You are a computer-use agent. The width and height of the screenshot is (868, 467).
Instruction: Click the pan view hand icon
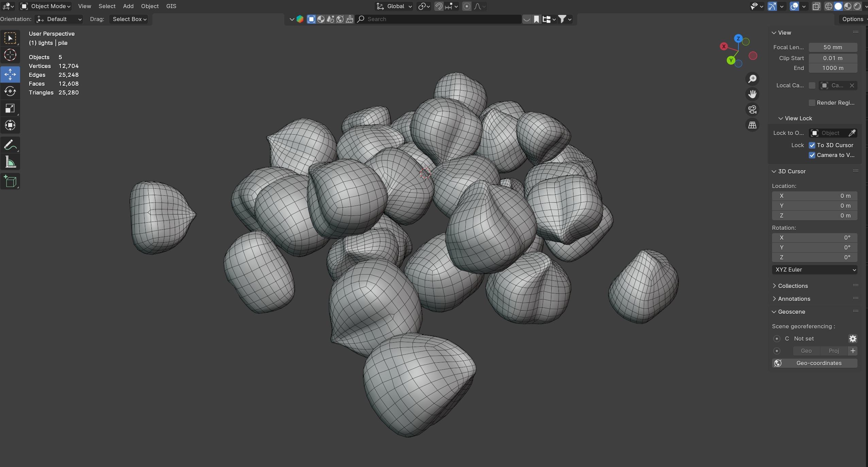coord(752,94)
